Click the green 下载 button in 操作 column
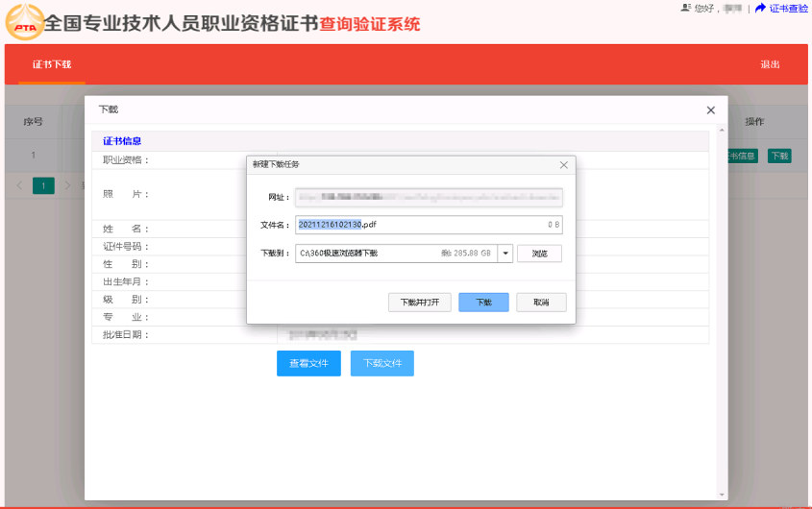Viewport: 812px width, 509px height. pos(778,156)
